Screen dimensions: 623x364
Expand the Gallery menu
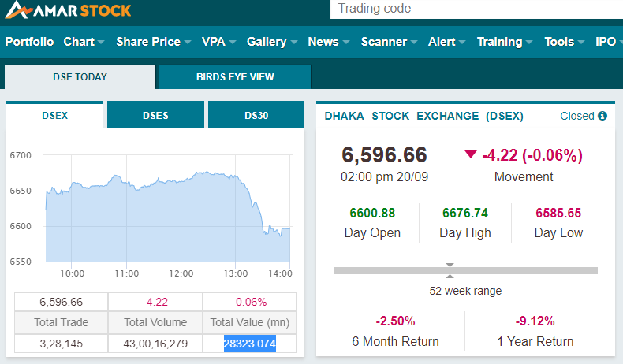[272, 42]
